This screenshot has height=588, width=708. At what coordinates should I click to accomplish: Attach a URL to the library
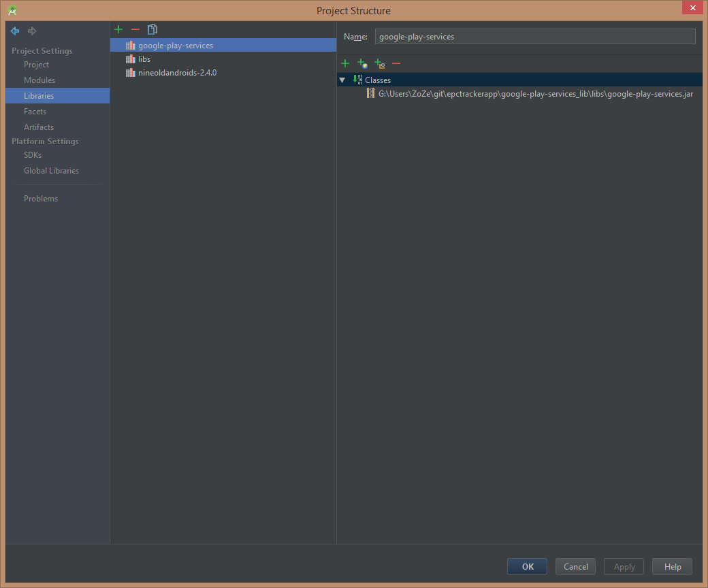coord(362,63)
